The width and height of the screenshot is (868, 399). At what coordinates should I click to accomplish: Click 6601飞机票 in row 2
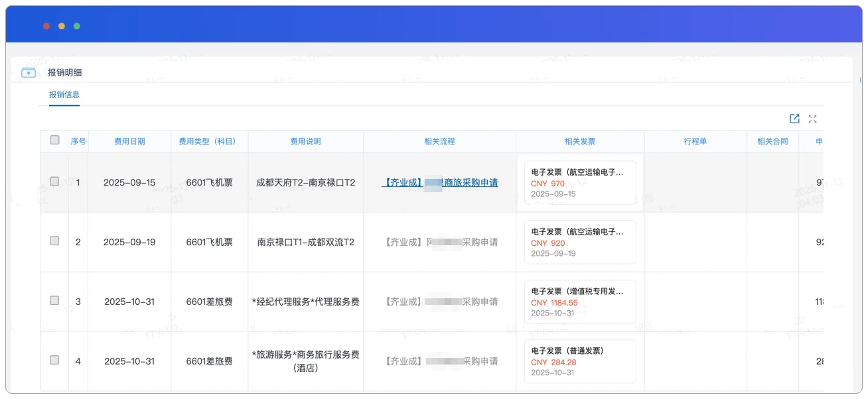pyautogui.click(x=210, y=242)
